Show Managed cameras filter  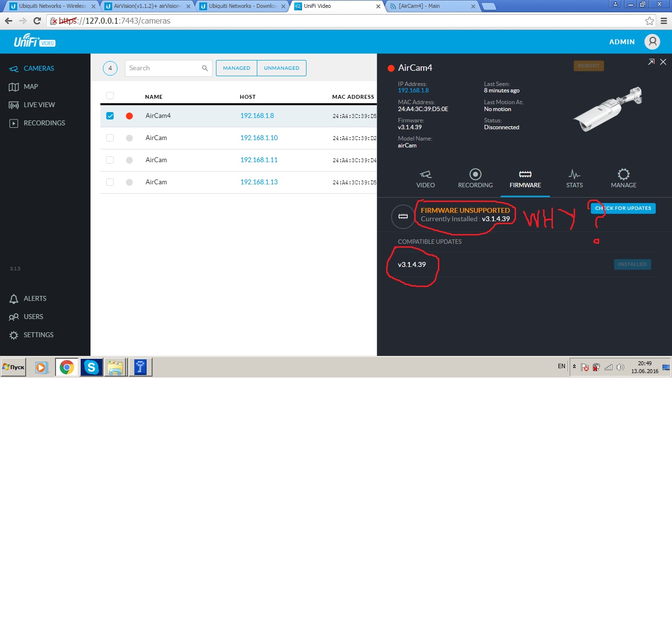pyautogui.click(x=237, y=68)
